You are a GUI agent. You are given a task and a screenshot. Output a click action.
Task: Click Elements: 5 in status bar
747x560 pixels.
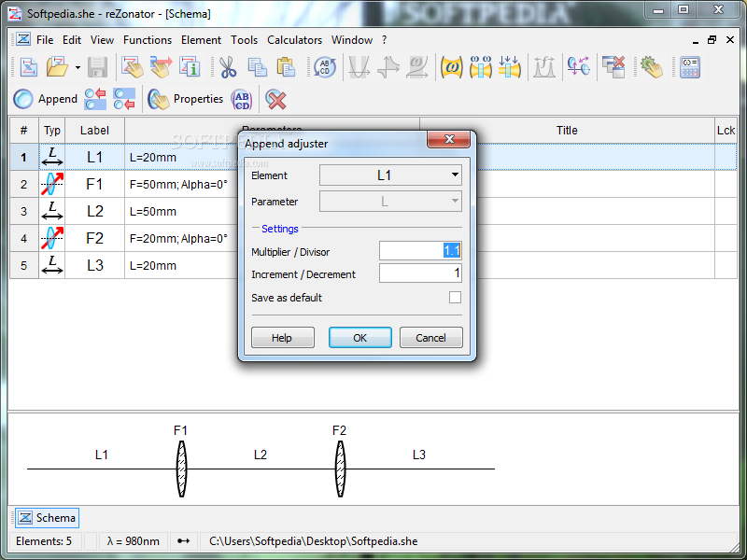click(x=44, y=541)
